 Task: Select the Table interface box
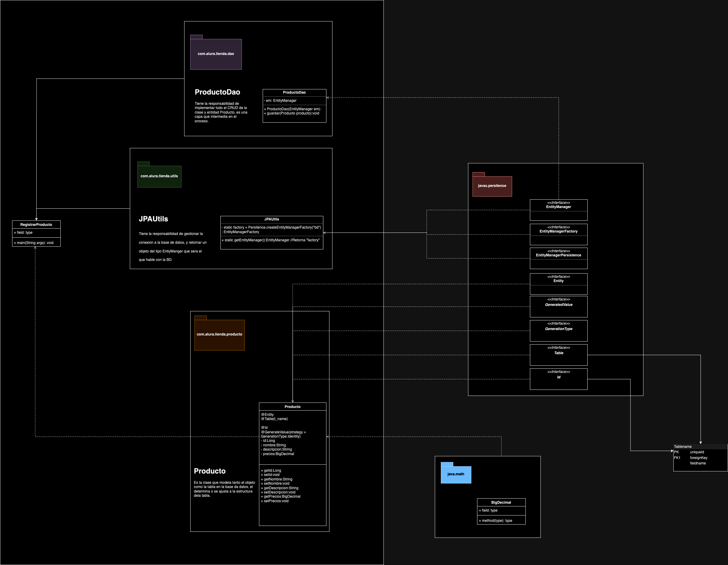pos(559,355)
